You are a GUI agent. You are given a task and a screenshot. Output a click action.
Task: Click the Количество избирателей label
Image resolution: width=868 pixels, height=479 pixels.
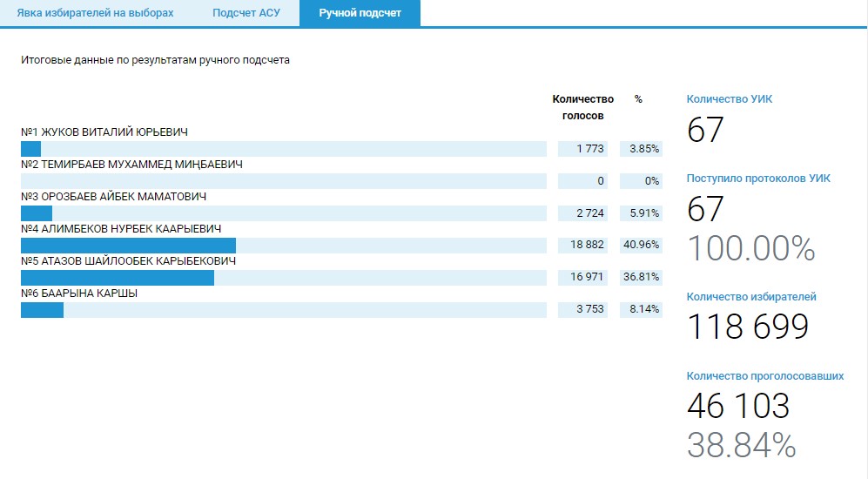tap(751, 297)
